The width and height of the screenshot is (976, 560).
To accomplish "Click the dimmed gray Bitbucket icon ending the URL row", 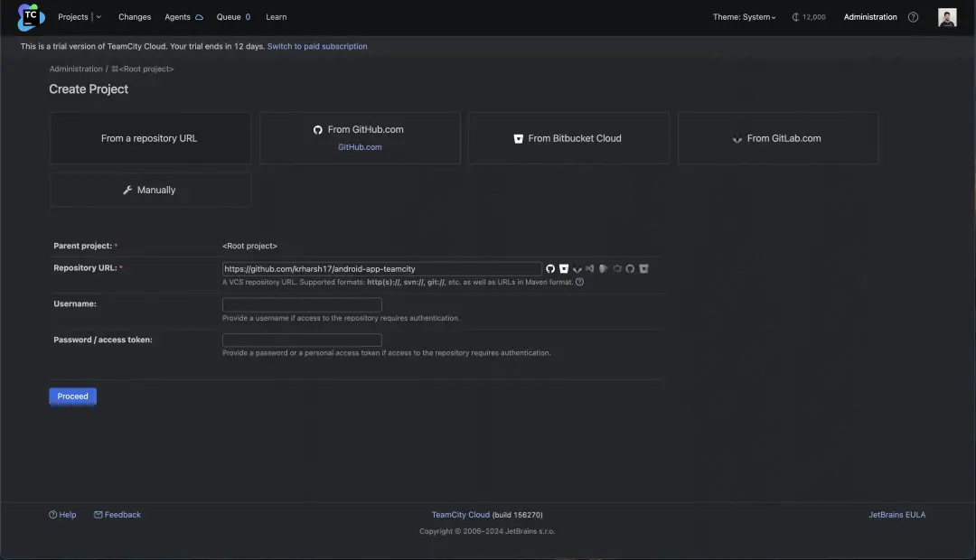I will pos(643,269).
